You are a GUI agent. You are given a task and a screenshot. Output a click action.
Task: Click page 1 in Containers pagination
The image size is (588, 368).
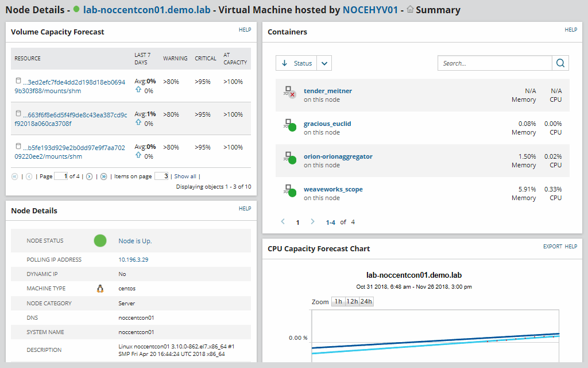point(297,221)
